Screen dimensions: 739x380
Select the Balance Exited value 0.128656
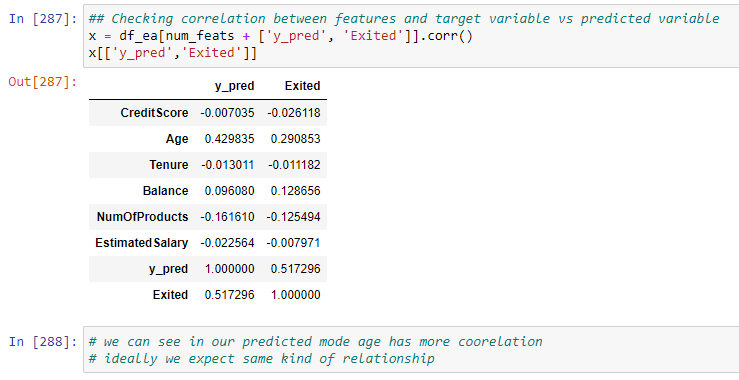point(296,191)
